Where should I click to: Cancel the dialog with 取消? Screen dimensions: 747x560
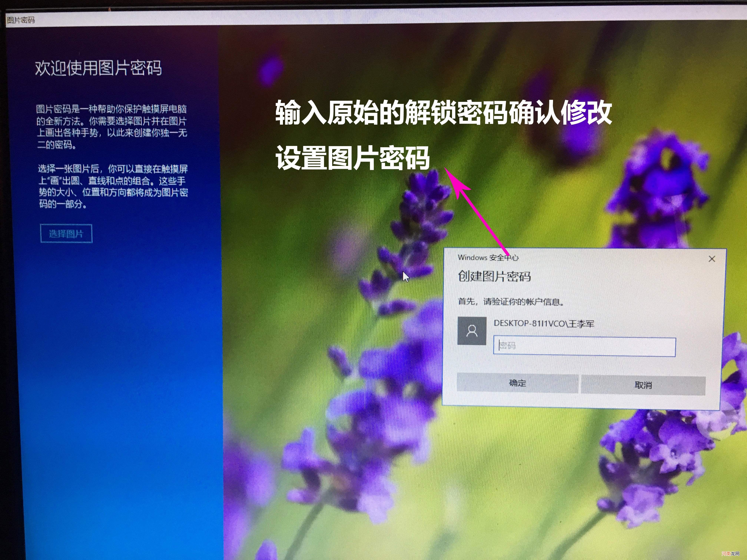(643, 385)
